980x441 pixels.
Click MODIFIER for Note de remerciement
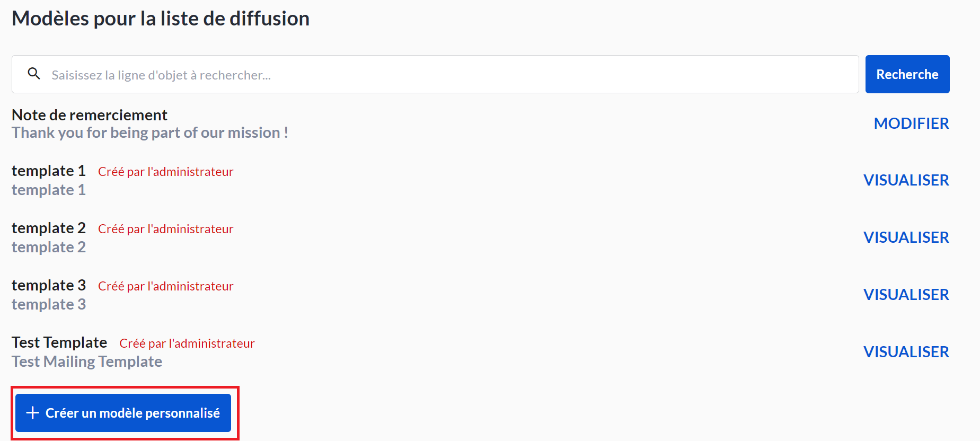[x=911, y=124]
